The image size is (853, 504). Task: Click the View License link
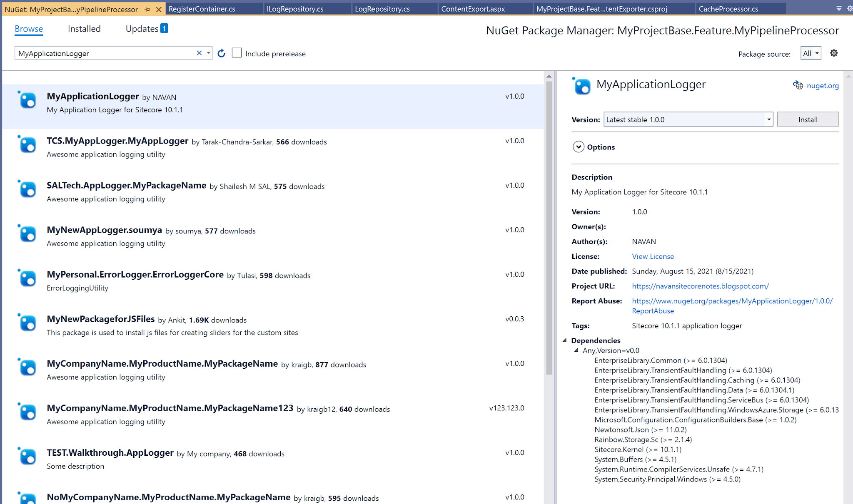point(653,256)
